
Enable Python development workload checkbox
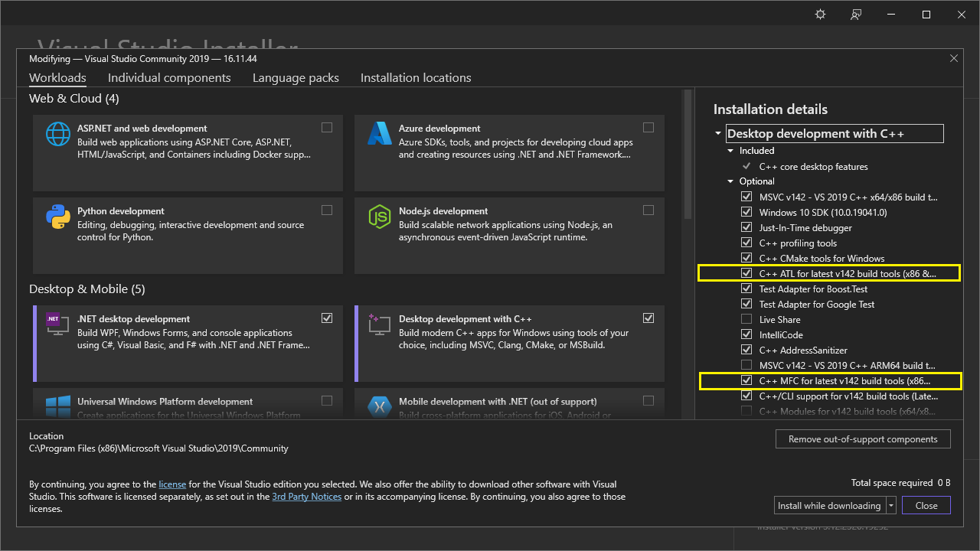coord(327,210)
